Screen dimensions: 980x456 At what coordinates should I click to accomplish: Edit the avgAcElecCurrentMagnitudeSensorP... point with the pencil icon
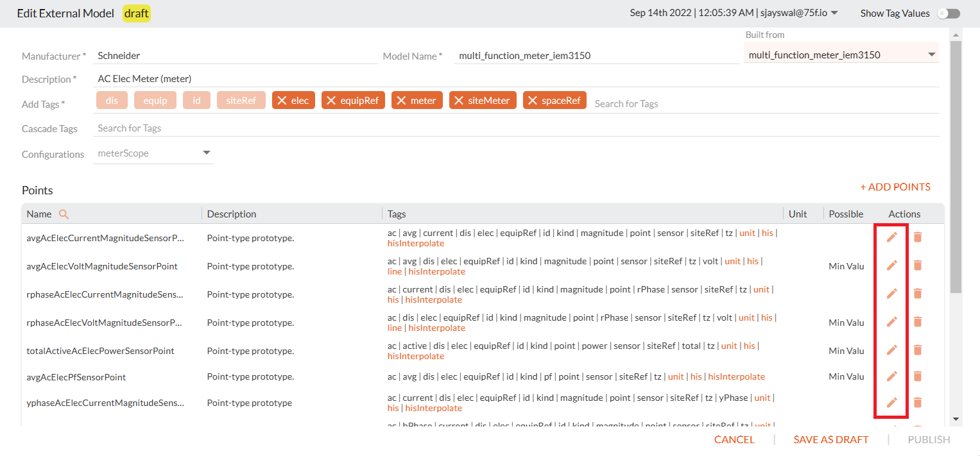891,237
